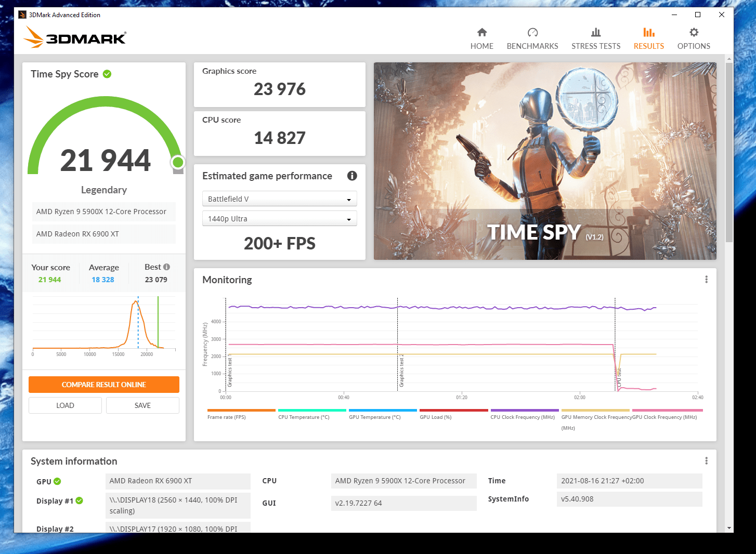
Task: Click the Graphics score value 23 976
Action: (280, 89)
